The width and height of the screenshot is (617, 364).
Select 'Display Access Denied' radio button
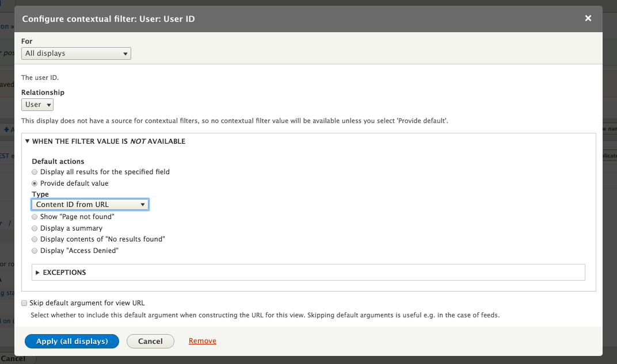pyautogui.click(x=35, y=251)
